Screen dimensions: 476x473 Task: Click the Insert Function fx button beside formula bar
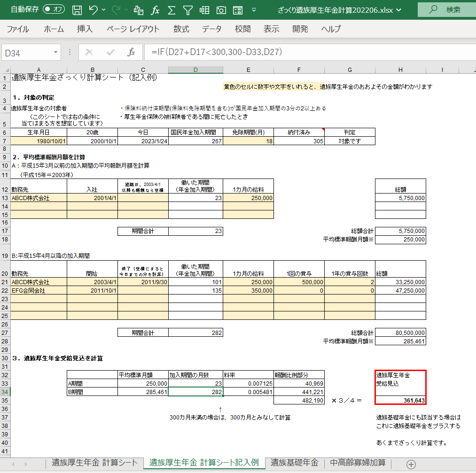coord(132,53)
